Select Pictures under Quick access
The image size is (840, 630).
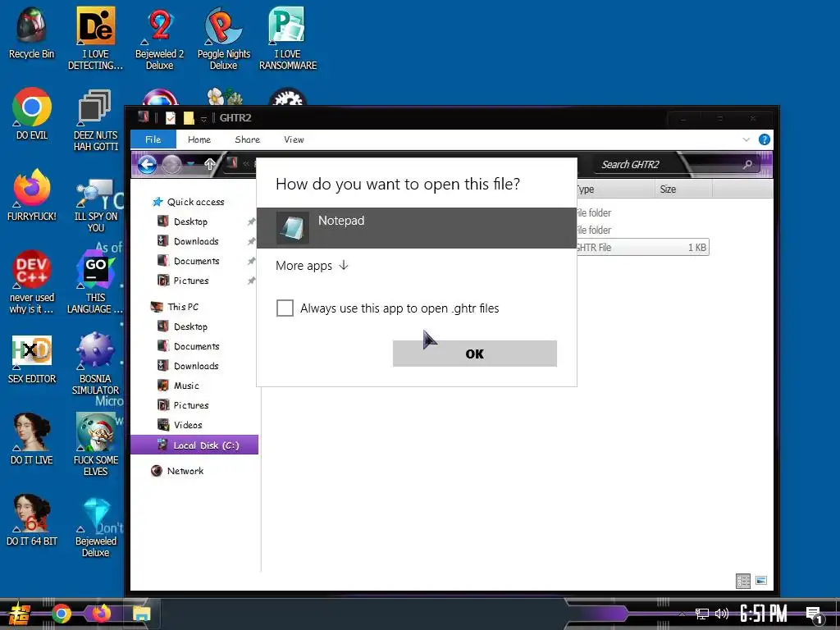point(190,281)
